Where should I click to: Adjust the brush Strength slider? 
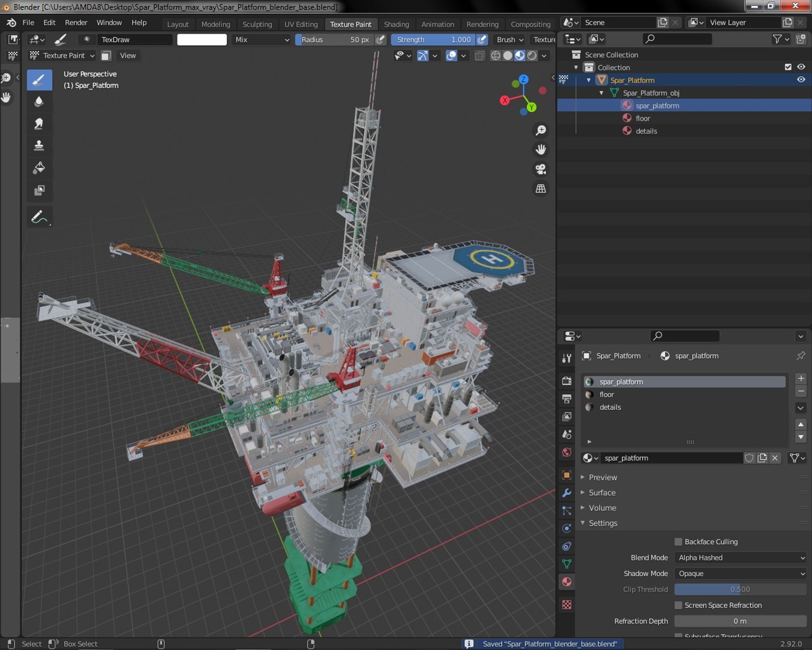433,39
